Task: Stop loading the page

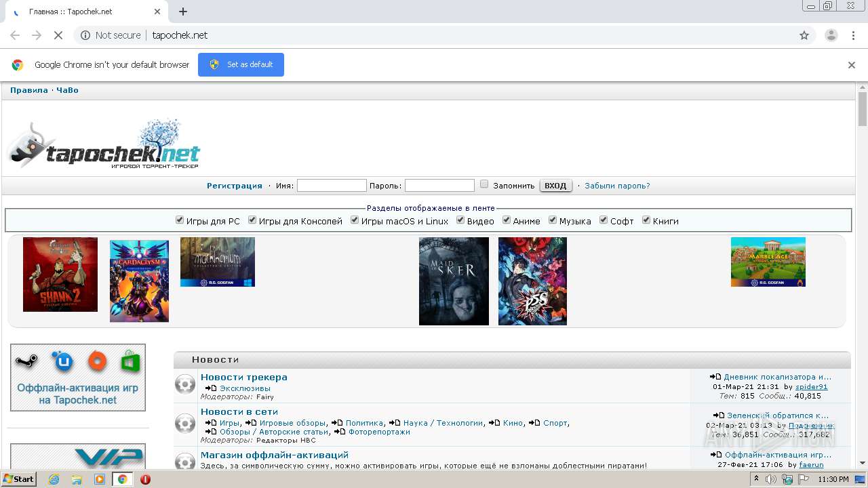Action: pos(58,35)
